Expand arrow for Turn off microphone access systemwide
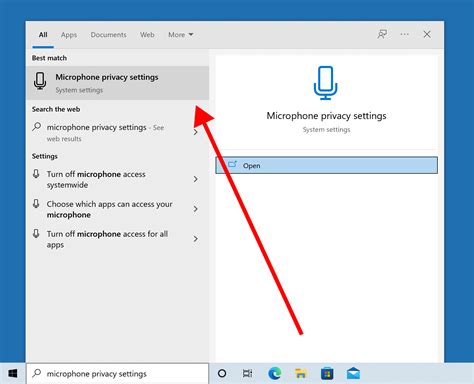The width and height of the screenshot is (474, 384). [x=196, y=179]
